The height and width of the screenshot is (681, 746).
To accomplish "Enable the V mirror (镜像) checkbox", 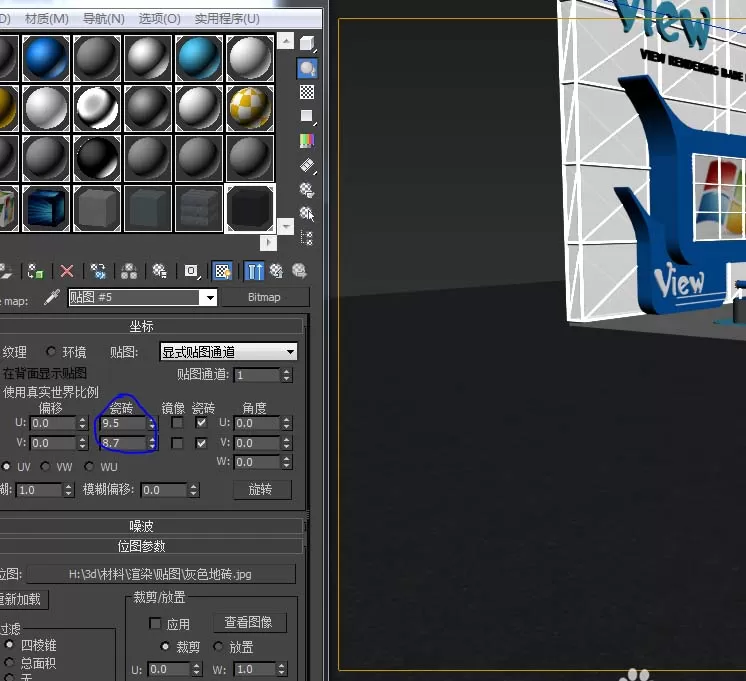I will tap(177, 443).
